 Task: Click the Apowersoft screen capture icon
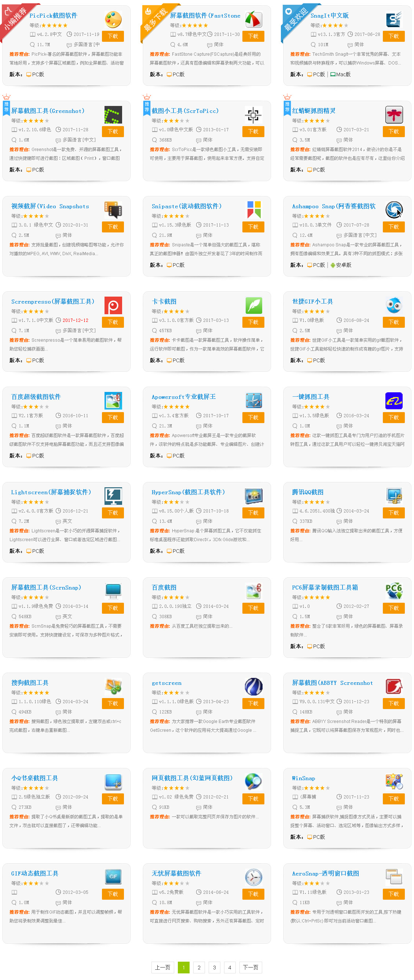click(x=253, y=401)
